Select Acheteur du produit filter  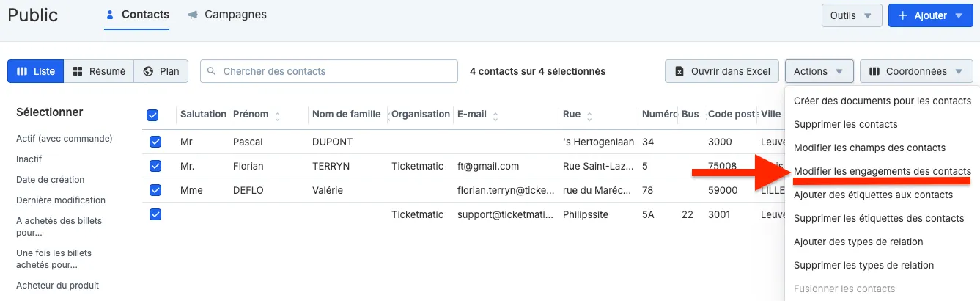click(x=58, y=285)
